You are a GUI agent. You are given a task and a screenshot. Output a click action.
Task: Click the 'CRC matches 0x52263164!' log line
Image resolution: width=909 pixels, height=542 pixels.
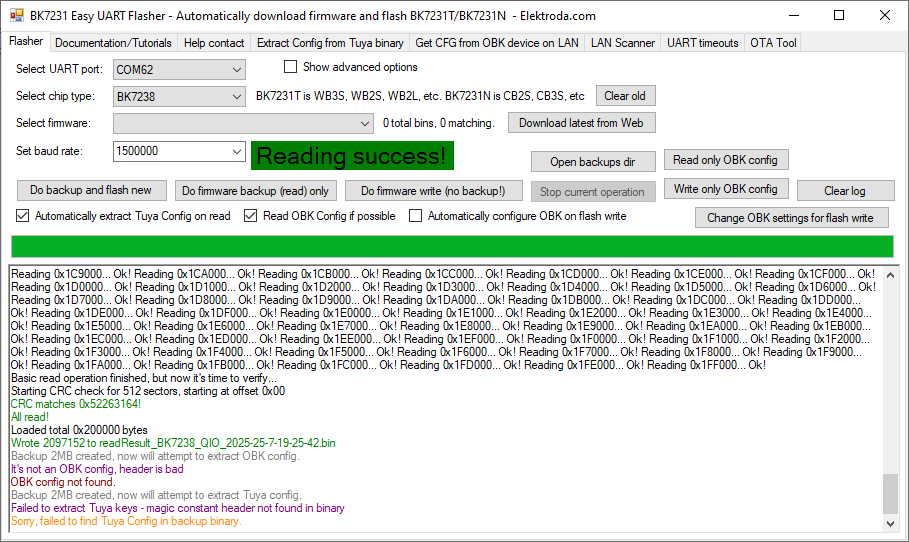coord(76,404)
